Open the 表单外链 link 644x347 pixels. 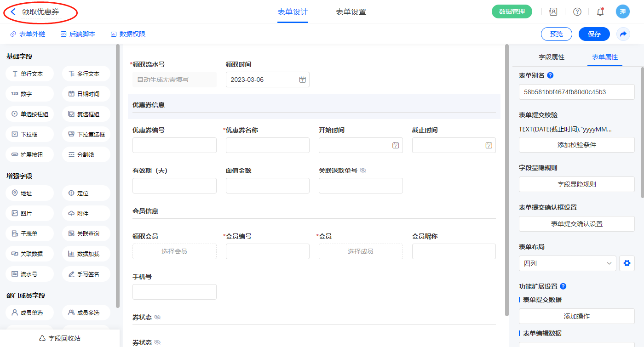28,34
